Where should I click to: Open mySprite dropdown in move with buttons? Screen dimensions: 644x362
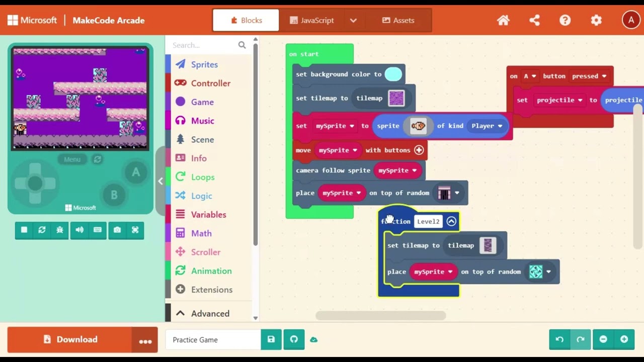pyautogui.click(x=338, y=150)
